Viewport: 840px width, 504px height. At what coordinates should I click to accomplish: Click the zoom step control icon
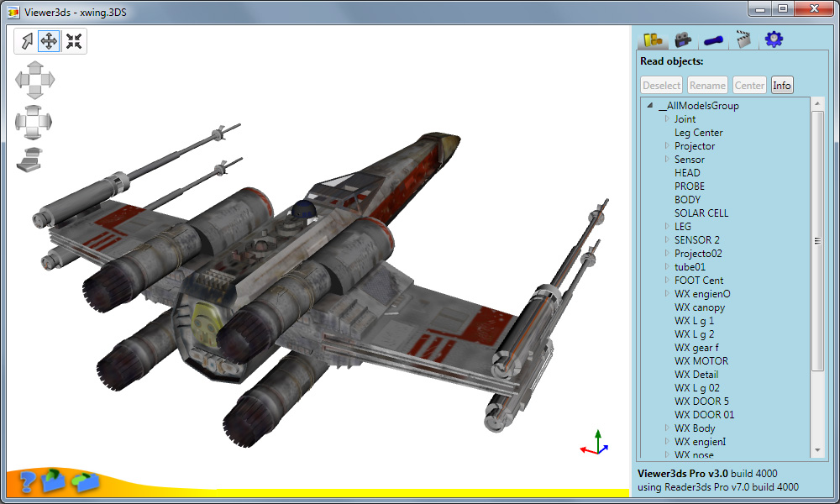coord(30,160)
